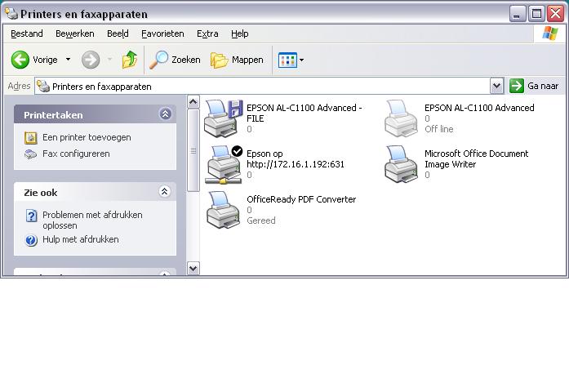
Task: Click the add printer wizard icon
Action: click(x=31, y=137)
